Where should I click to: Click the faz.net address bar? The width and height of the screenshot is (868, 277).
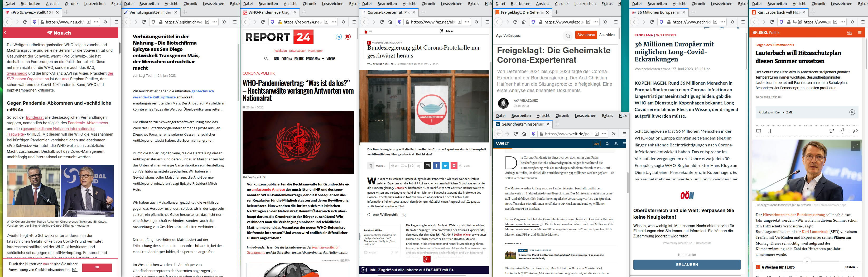click(432, 22)
